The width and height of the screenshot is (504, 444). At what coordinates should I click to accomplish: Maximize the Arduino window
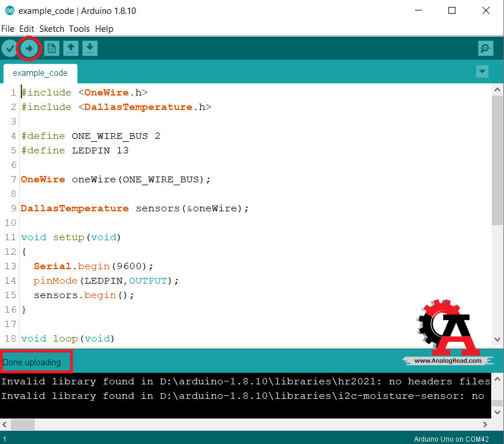coord(452,10)
